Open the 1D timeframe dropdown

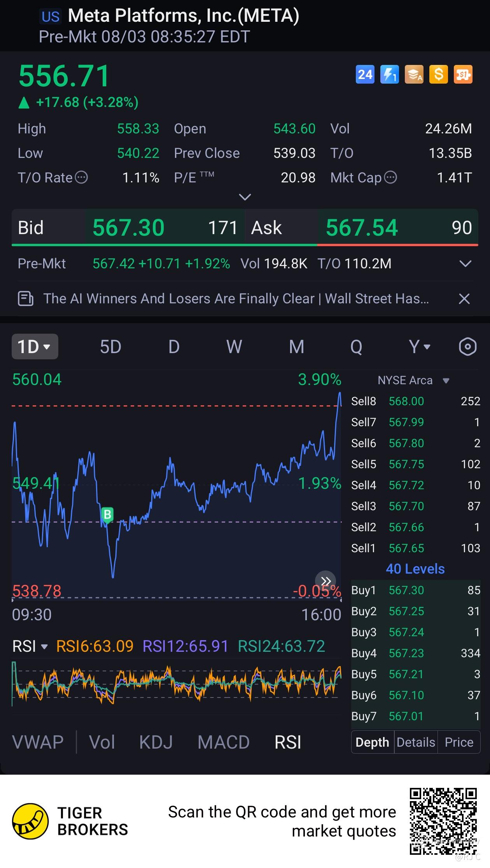tap(35, 346)
